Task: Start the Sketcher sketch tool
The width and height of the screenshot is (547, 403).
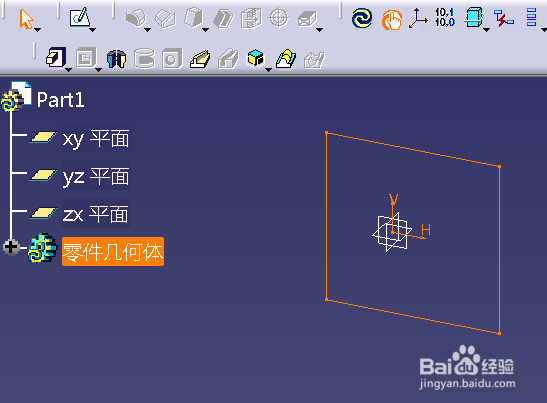Action: point(80,18)
